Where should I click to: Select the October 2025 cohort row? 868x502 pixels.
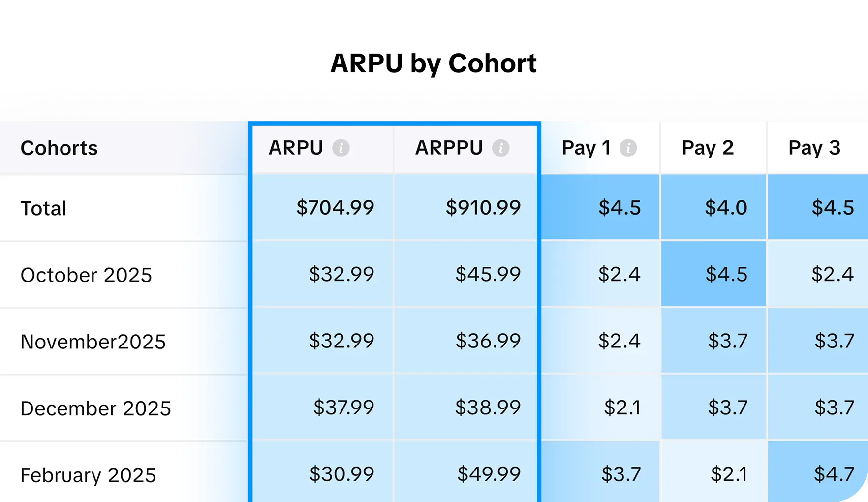(x=87, y=275)
